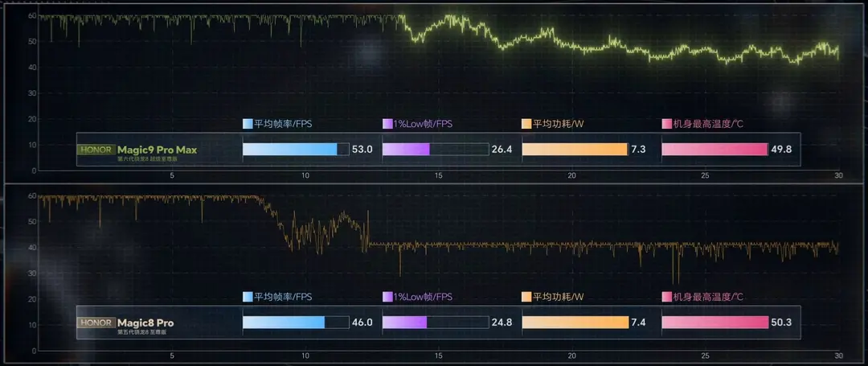Click x-axis tick 20 in Magic8 Pro chart

point(572,356)
